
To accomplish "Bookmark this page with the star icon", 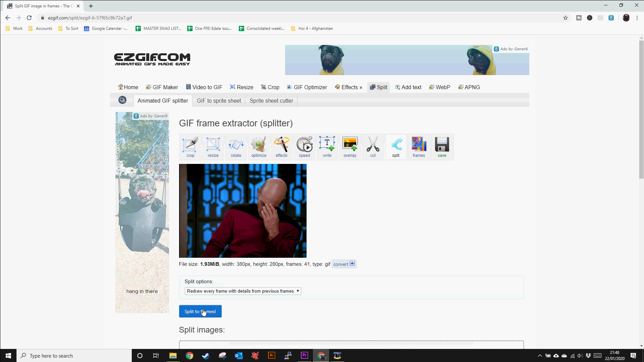I will pos(566,18).
